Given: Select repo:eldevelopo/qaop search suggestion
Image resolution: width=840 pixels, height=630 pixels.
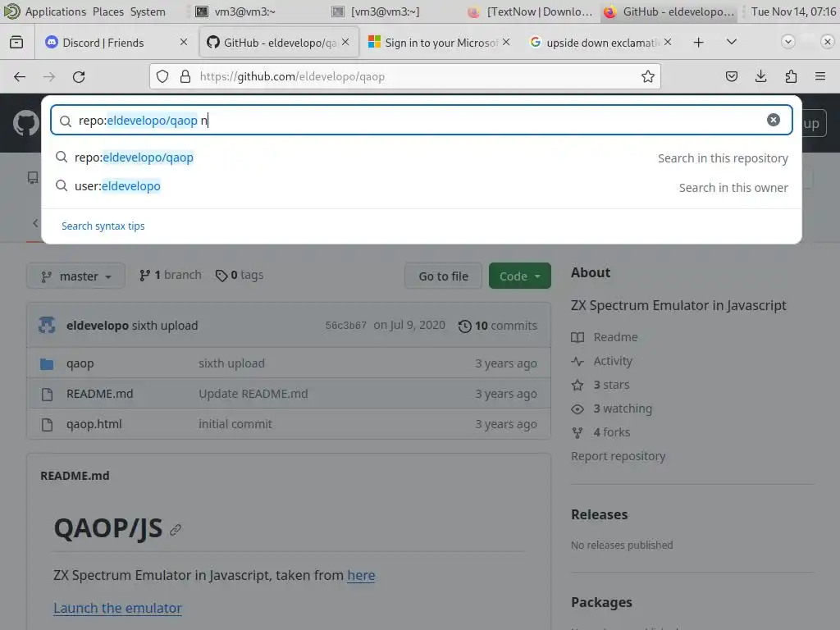Looking at the screenshot, I should 422,157.
